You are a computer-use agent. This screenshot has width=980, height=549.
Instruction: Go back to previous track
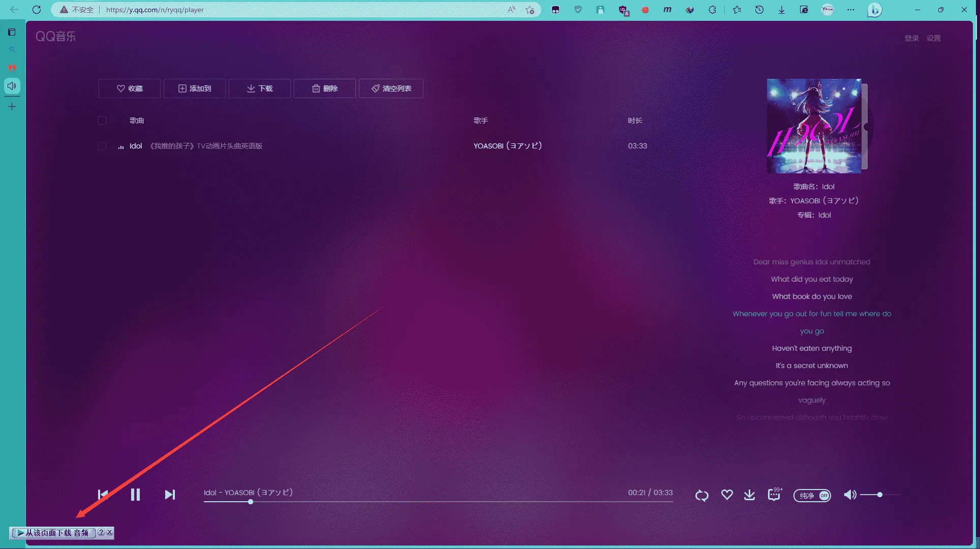[x=103, y=495]
